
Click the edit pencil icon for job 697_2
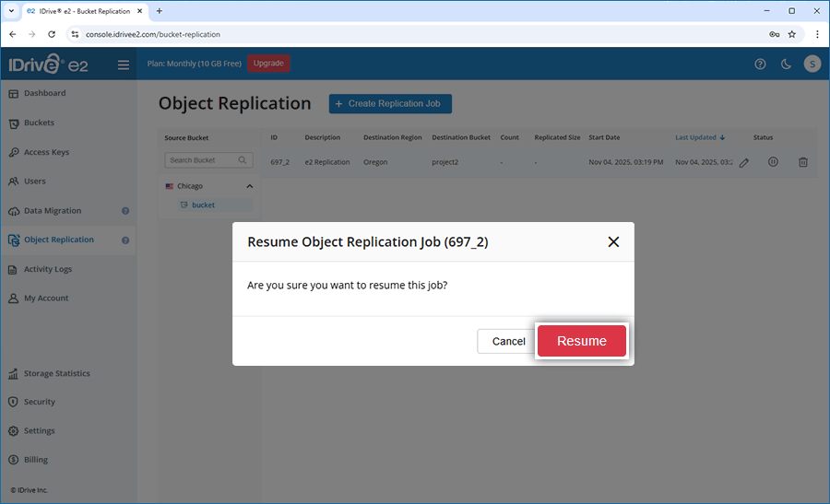(x=744, y=162)
